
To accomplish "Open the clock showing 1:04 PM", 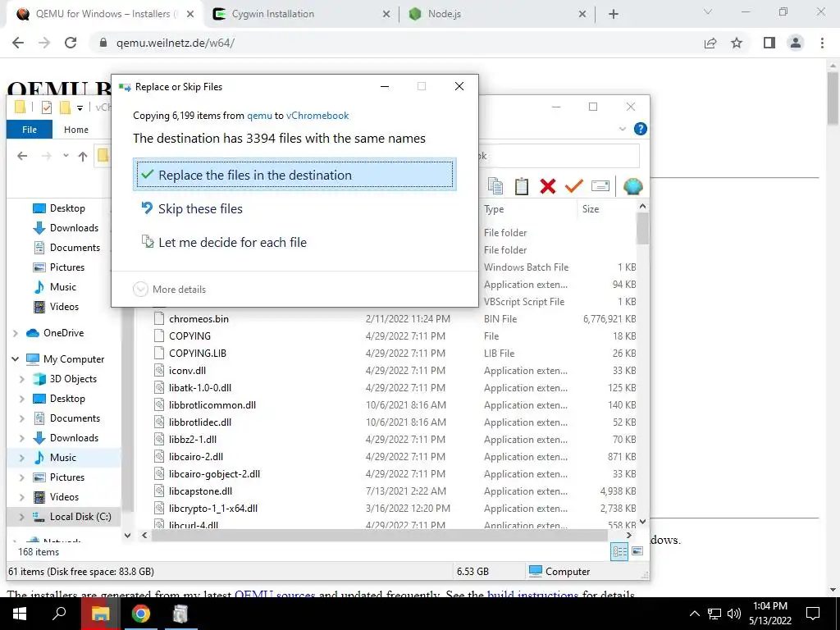I will 769,606.
